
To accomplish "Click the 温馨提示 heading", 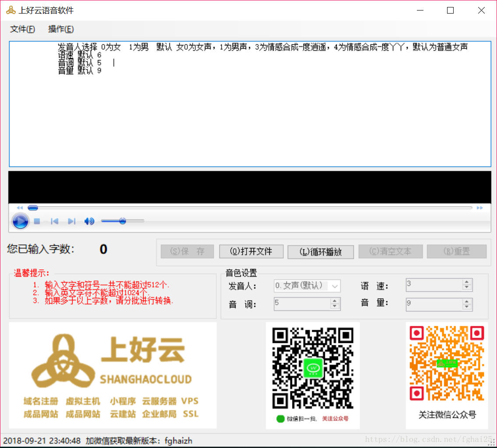I will (x=32, y=273).
